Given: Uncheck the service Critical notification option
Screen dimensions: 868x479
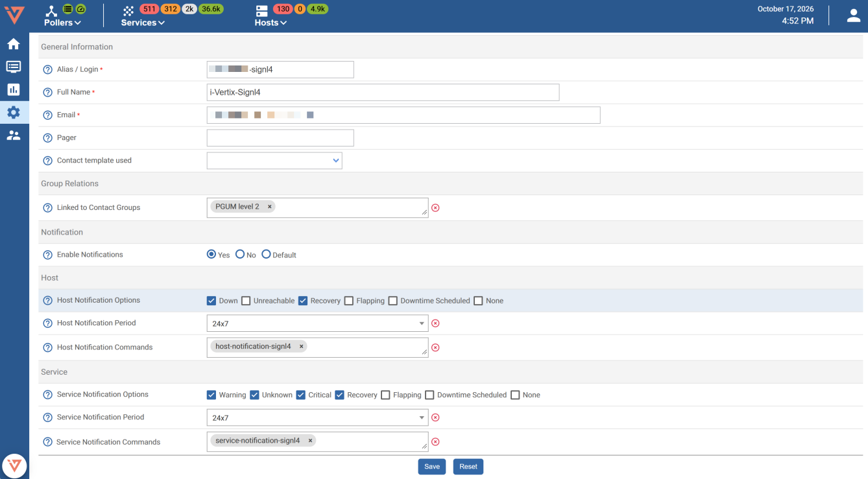Looking at the screenshot, I should pyautogui.click(x=300, y=395).
